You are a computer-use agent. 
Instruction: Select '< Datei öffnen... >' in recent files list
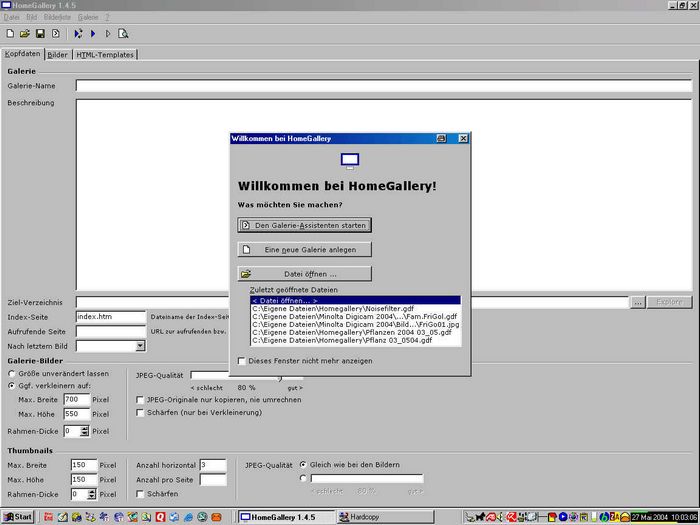tap(355, 300)
